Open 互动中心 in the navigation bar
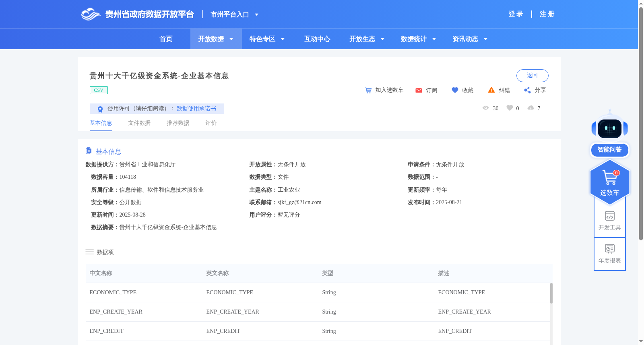Image resolution: width=644 pixels, height=345 pixels. pyautogui.click(x=317, y=39)
